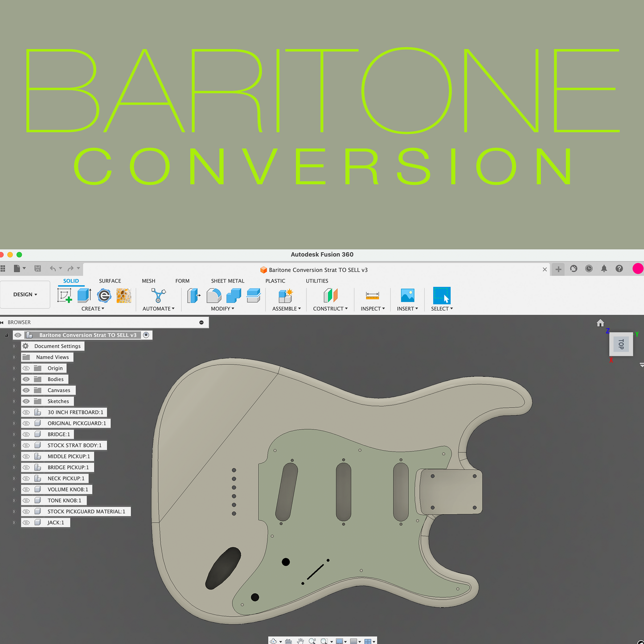Select the 30 INCH FRETBOARD:1 component

click(75, 412)
